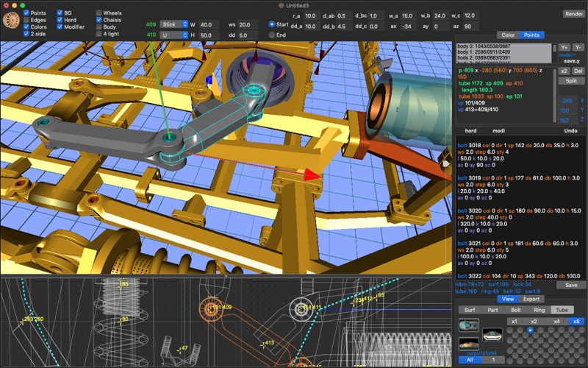Click the Y+ button

tap(564, 47)
